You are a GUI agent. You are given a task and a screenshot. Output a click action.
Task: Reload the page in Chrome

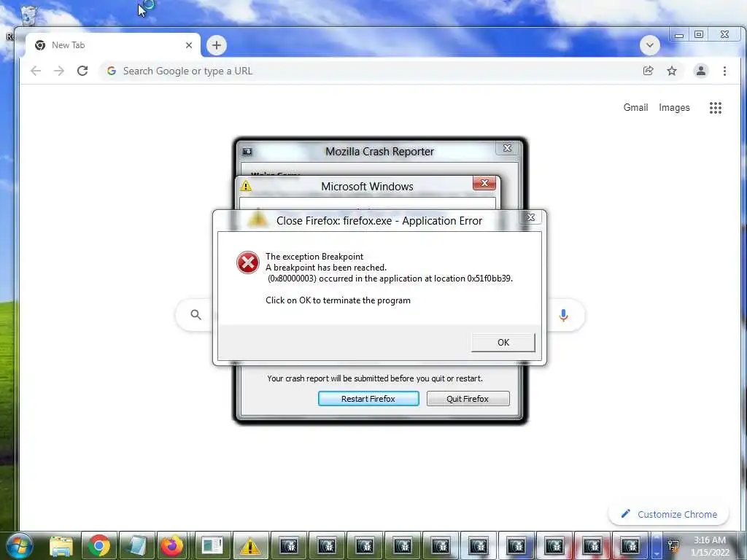click(x=82, y=71)
